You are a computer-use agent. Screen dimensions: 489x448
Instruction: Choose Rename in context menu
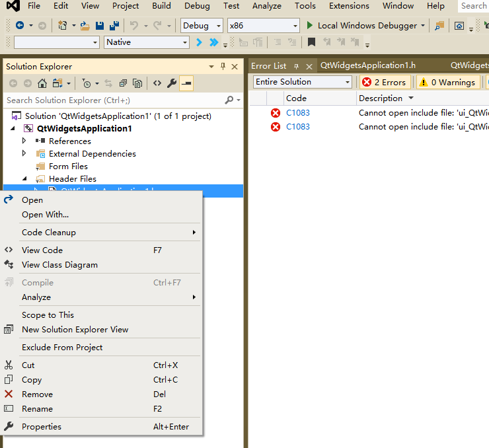click(x=102, y=409)
